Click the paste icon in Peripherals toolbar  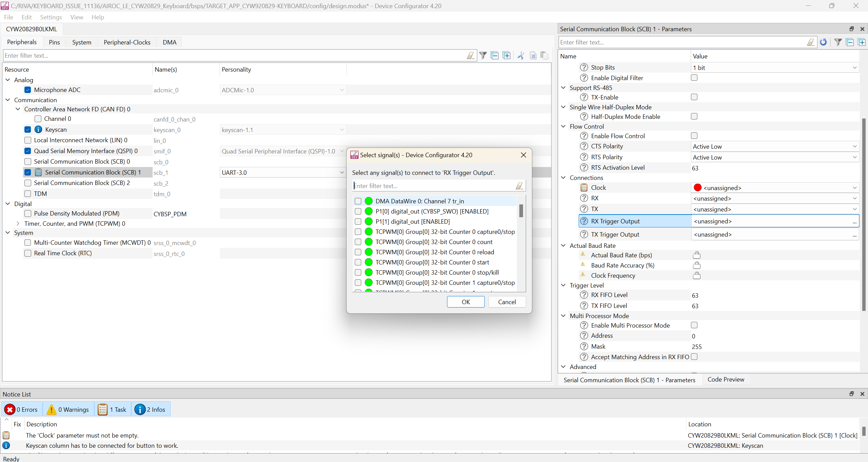544,56
